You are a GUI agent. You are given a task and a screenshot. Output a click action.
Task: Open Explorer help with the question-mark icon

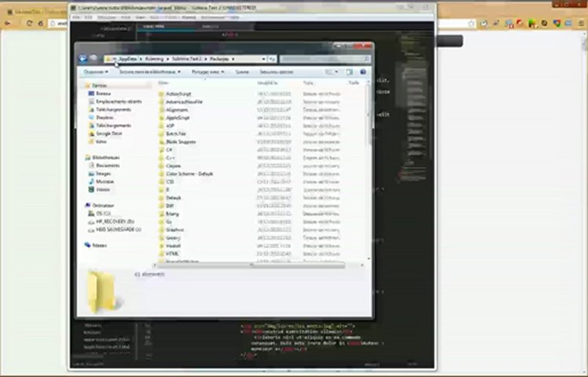(363, 72)
